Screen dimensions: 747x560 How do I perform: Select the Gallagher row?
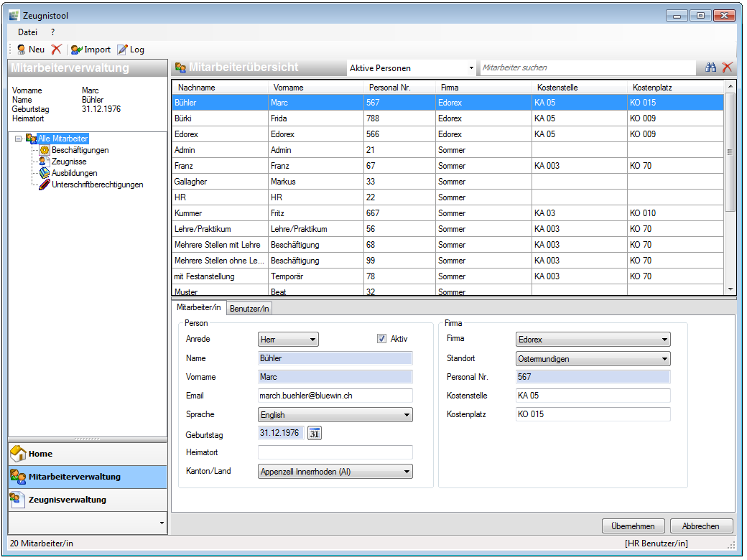coord(447,182)
